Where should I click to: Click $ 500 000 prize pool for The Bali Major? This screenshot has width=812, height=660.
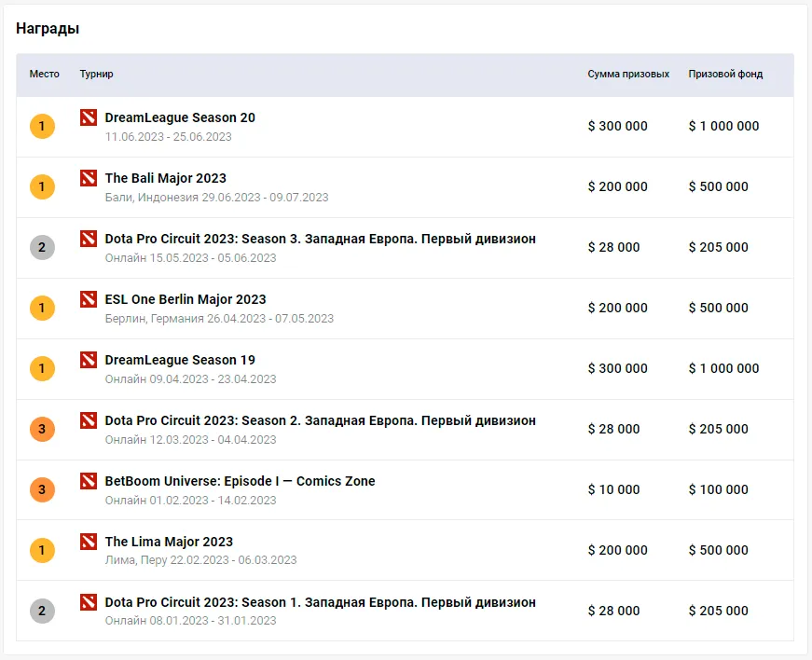point(719,186)
